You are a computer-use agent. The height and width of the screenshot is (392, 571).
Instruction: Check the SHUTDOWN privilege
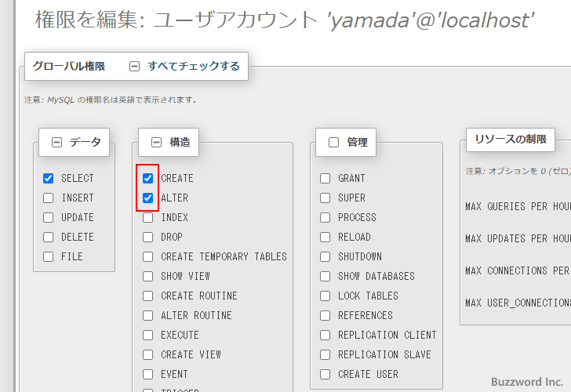[x=326, y=257]
